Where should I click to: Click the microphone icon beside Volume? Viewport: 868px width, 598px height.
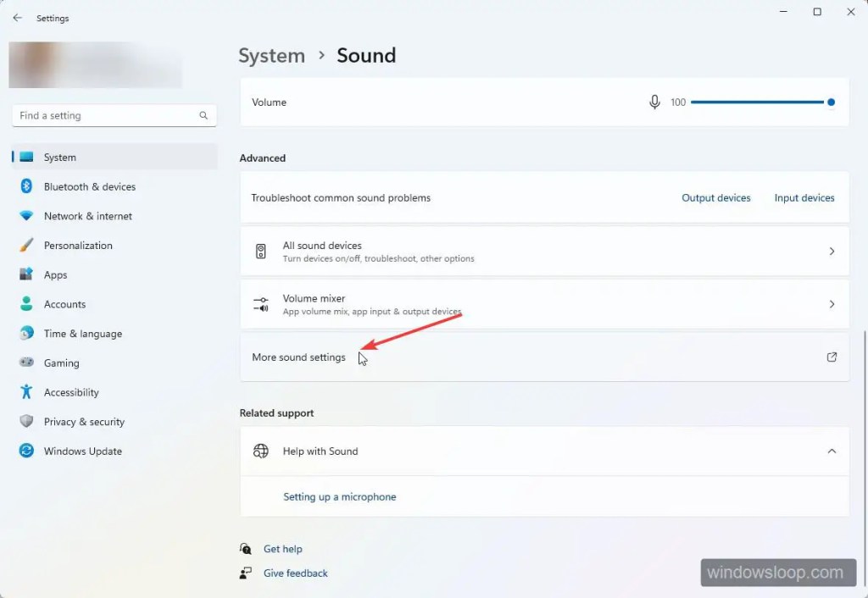[654, 102]
